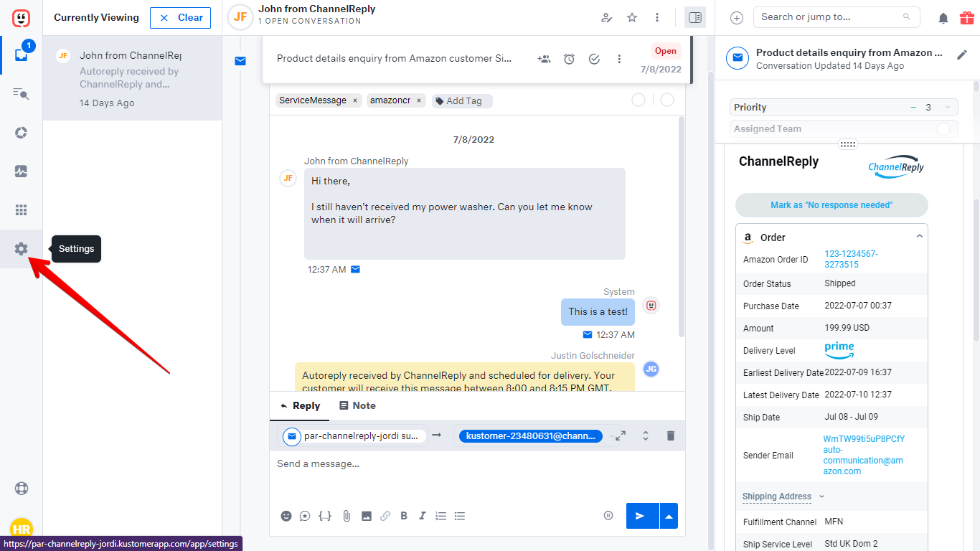
Task: Click the Kustomer logo at top left
Action: (x=21, y=17)
